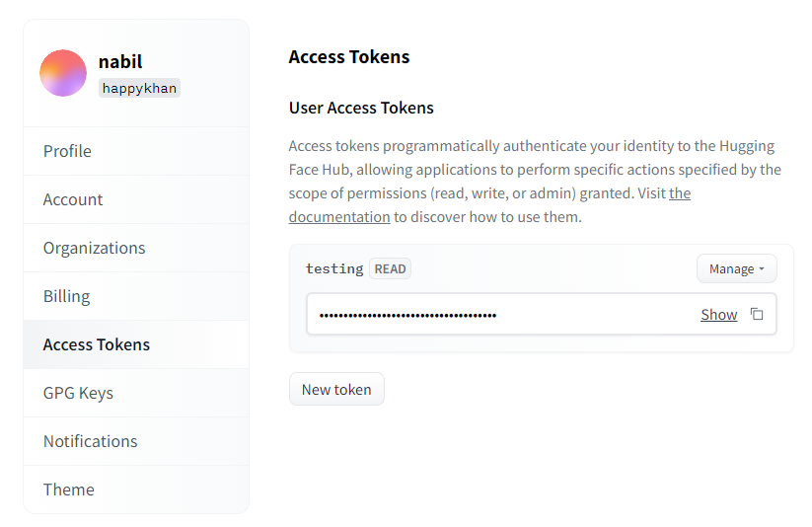
Task: Open the Manage dropdown for testing token
Action: click(x=736, y=268)
